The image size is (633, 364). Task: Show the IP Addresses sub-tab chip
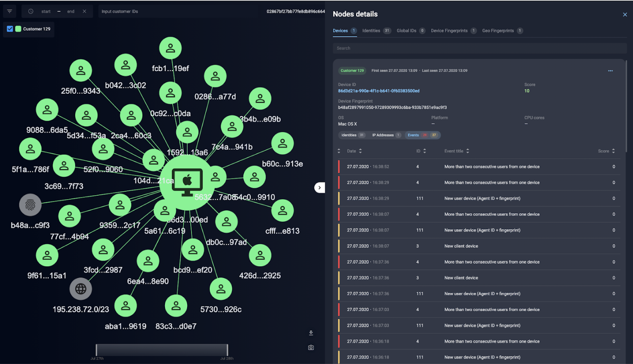[386, 135]
